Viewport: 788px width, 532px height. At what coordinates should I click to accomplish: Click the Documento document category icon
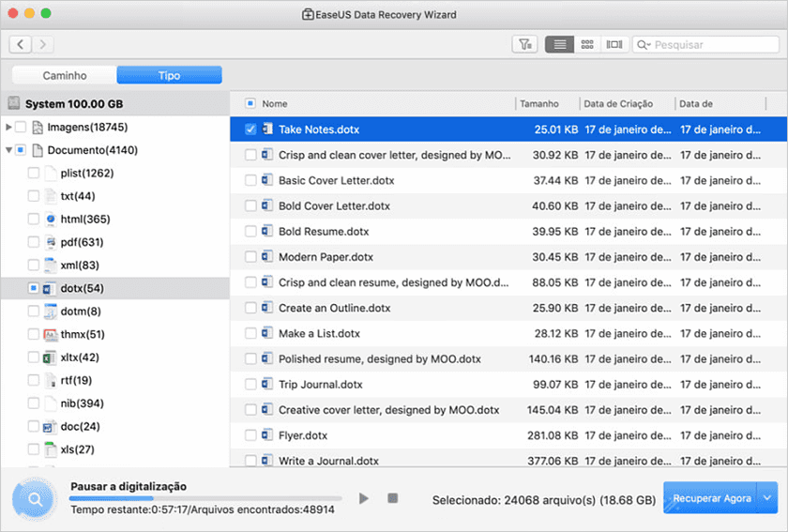[x=38, y=150]
